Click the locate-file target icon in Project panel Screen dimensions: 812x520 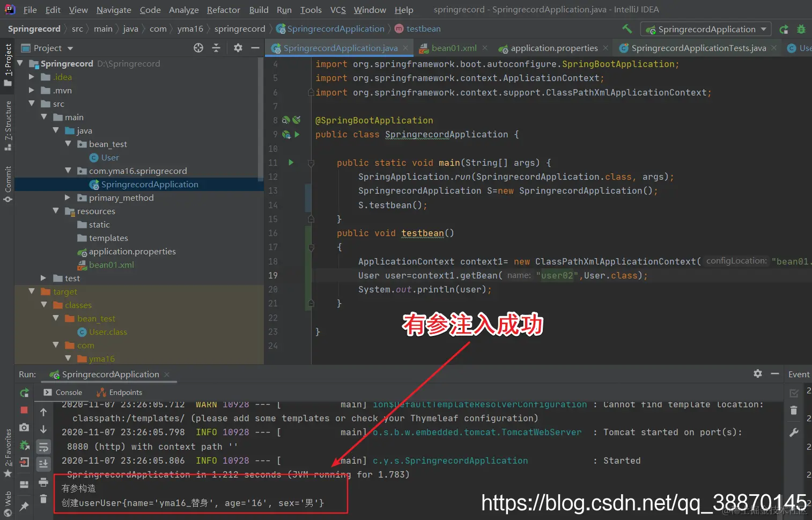tap(198, 48)
